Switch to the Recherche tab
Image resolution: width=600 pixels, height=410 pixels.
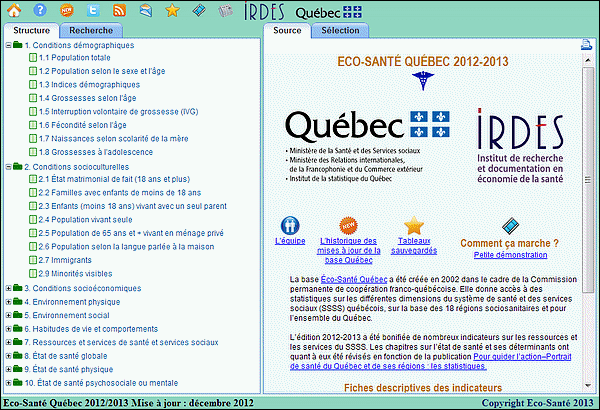click(91, 30)
